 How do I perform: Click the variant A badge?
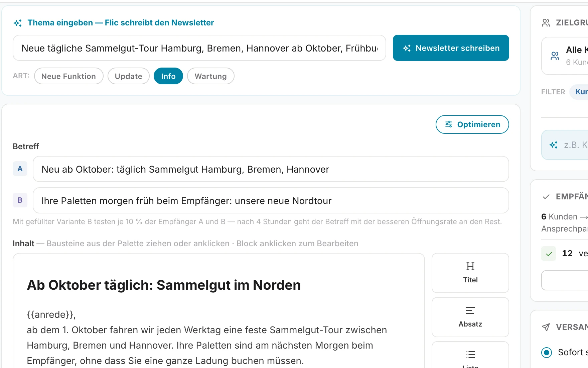(x=20, y=169)
